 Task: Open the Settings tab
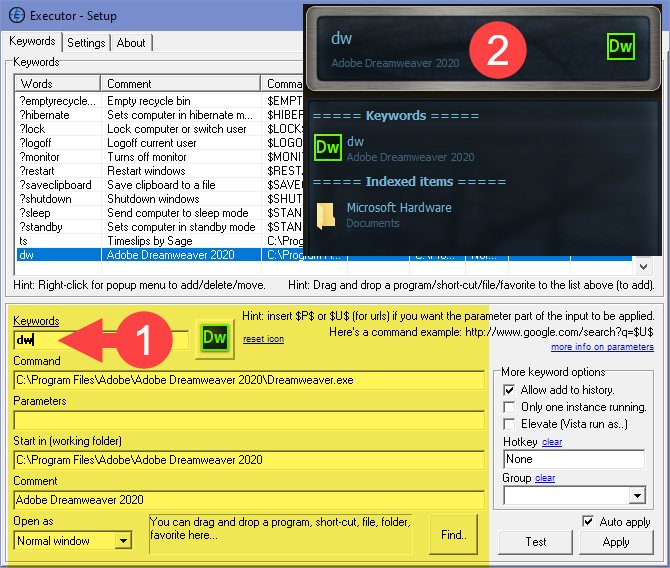(86, 43)
